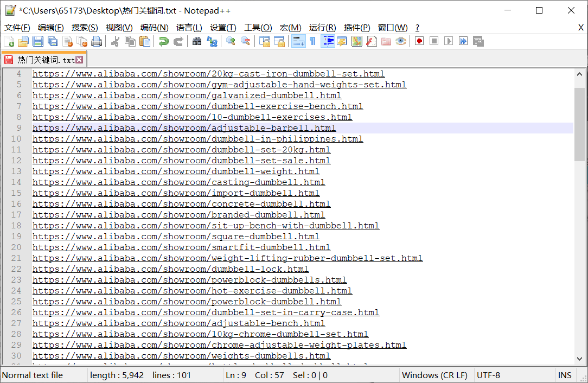The image size is (588, 383).
Task: Open the 视图(V) menu
Action: [x=119, y=27]
